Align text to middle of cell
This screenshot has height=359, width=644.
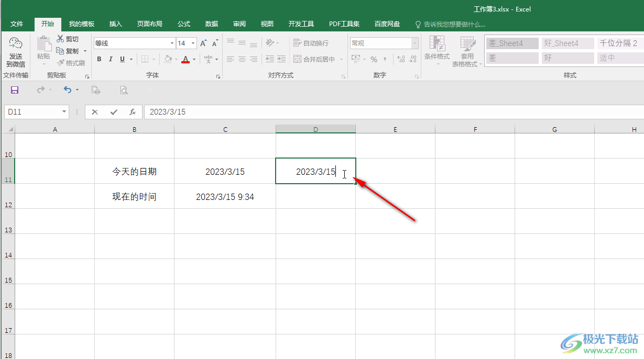[x=242, y=43]
